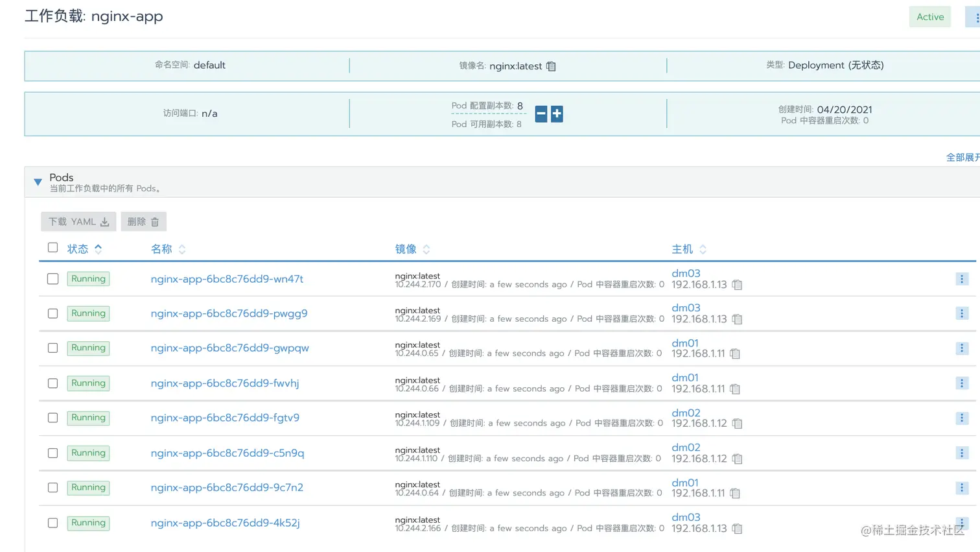The image size is (980, 552).
Task: Click Running badge for pod 4k52j
Action: coord(88,523)
